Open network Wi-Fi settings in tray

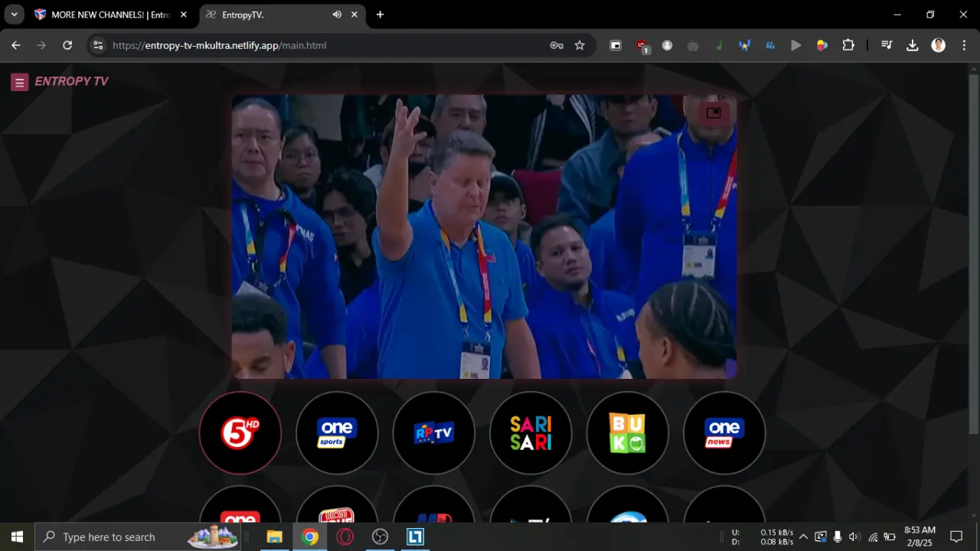(873, 536)
